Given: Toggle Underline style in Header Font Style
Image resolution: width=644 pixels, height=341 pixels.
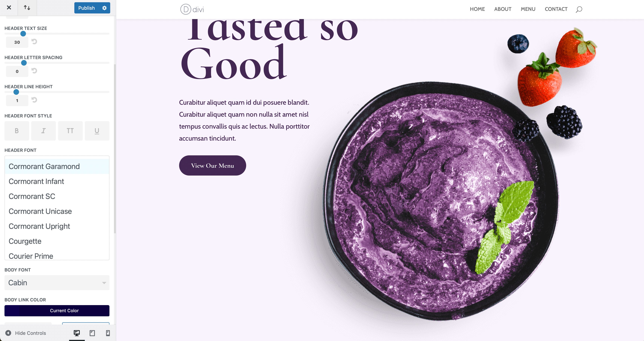Looking at the screenshot, I should point(97,131).
